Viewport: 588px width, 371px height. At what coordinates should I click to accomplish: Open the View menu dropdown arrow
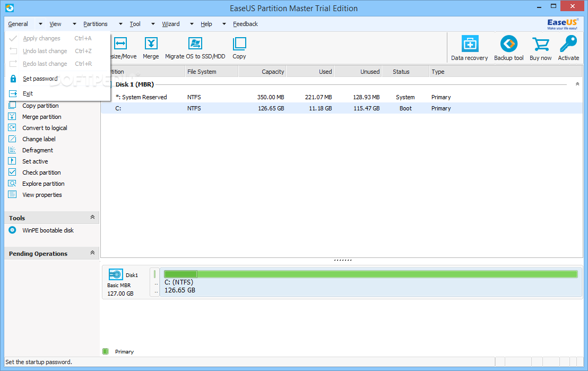tap(74, 24)
